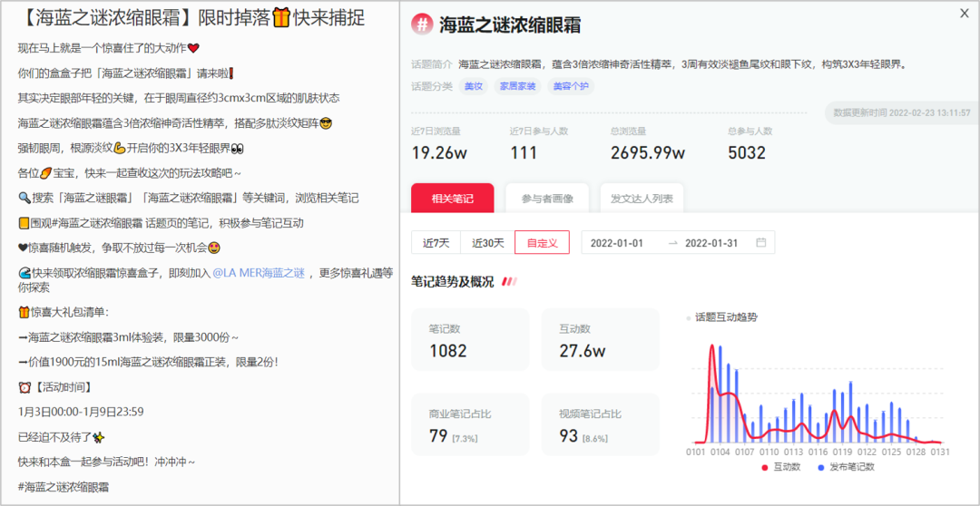This screenshot has height=506, width=980.
Task: Click the gift emoji before 惊喜大礼包清单
Action: [24, 313]
